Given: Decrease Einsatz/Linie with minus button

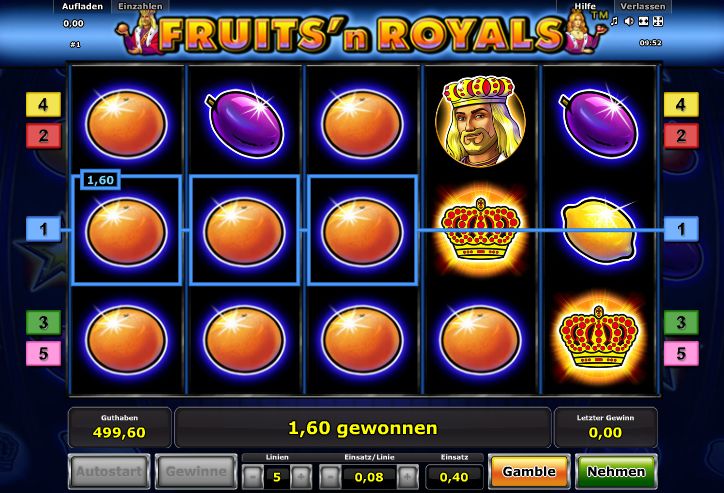Looking at the screenshot, I should pos(331,476).
